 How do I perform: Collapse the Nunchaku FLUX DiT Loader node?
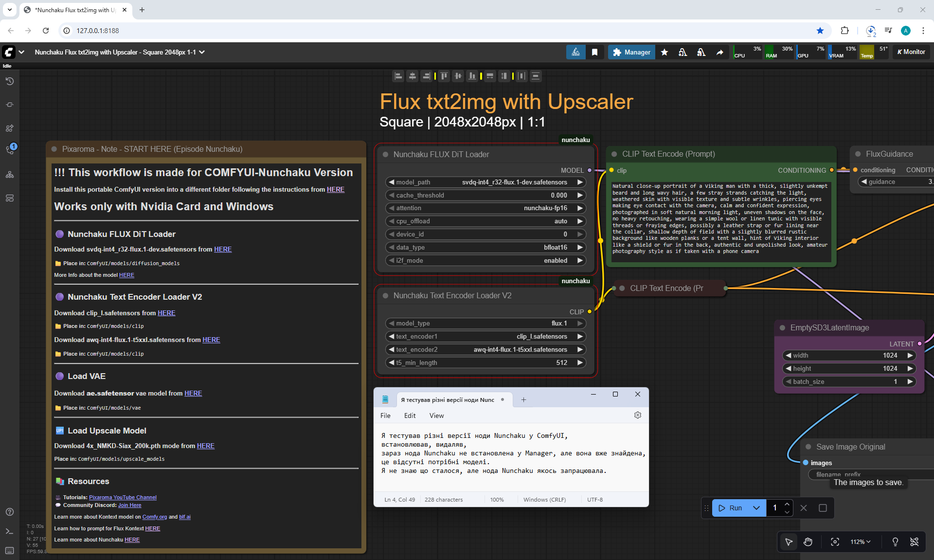pos(385,154)
